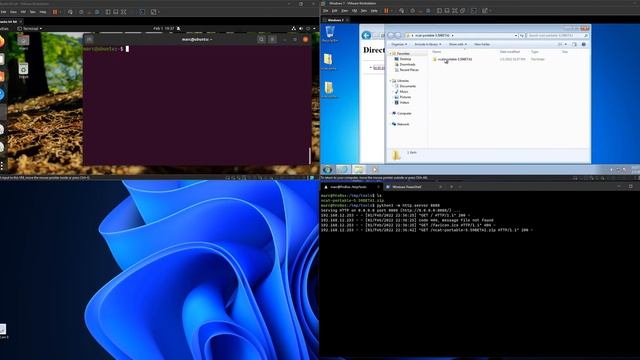Open Include in library dropdown
The image size is (640, 360).
pos(428,44)
